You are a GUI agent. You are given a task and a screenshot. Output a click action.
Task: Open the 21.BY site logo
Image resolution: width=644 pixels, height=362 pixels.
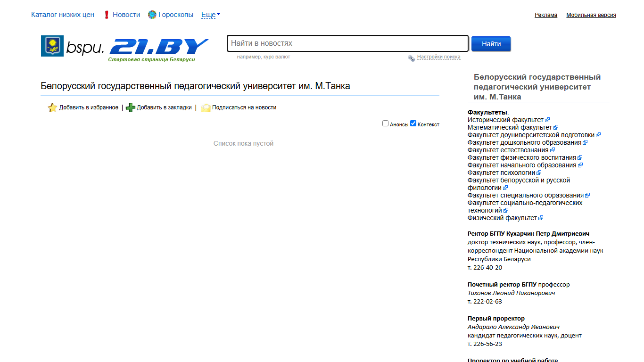click(158, 47)
